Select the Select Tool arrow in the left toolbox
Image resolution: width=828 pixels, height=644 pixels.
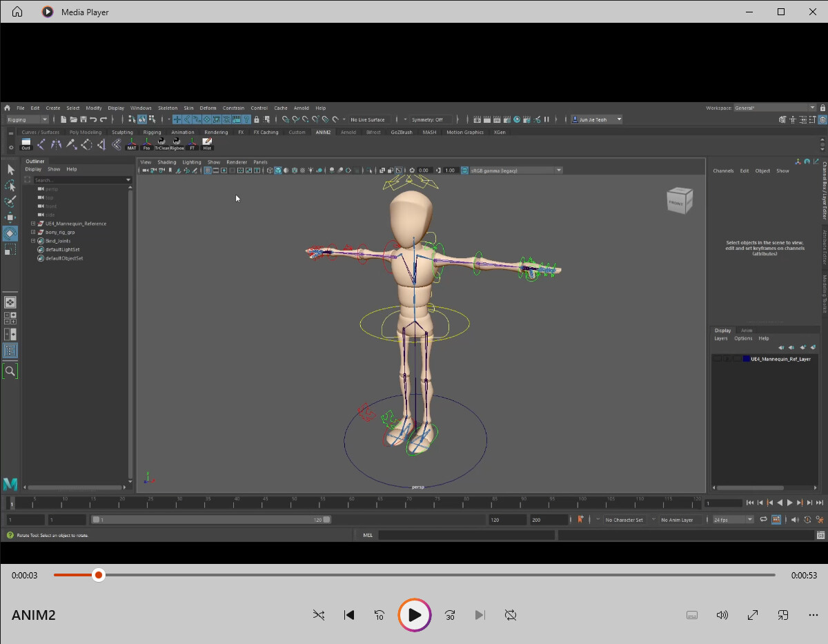point(10,168)
